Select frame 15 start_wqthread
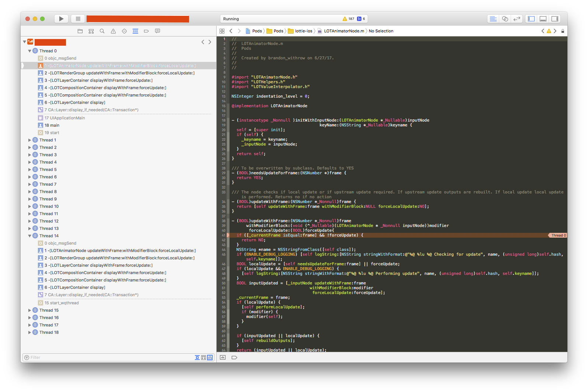Image resolution: width=588 pixels, height=392 pixels. pyautogui.click(x=118, y=303)
